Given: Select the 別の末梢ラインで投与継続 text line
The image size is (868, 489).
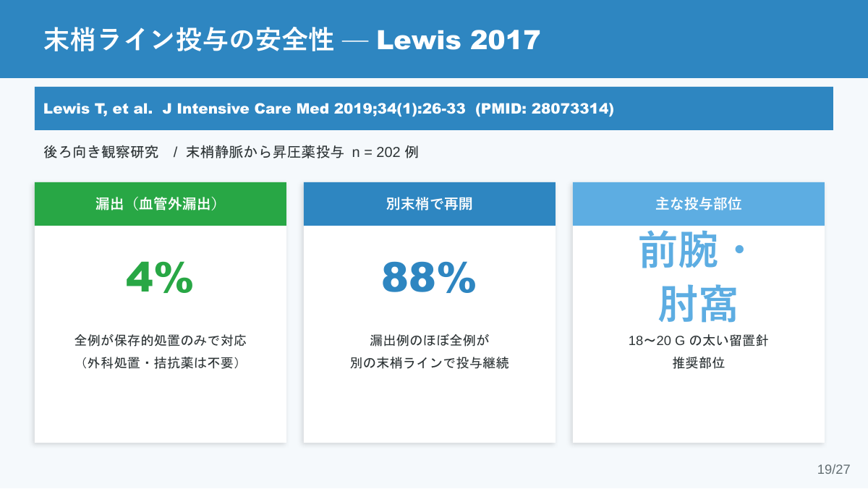Looking at the screenshot, I should point(430,363).
